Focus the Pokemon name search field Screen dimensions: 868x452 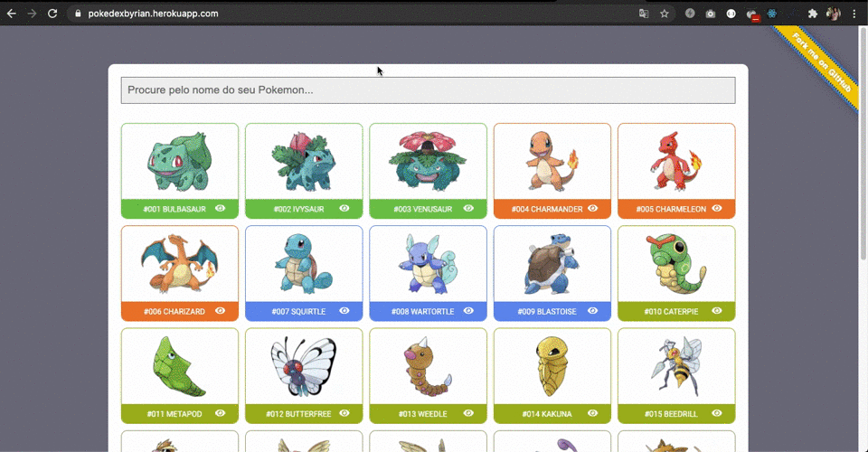tap(428, 90)
